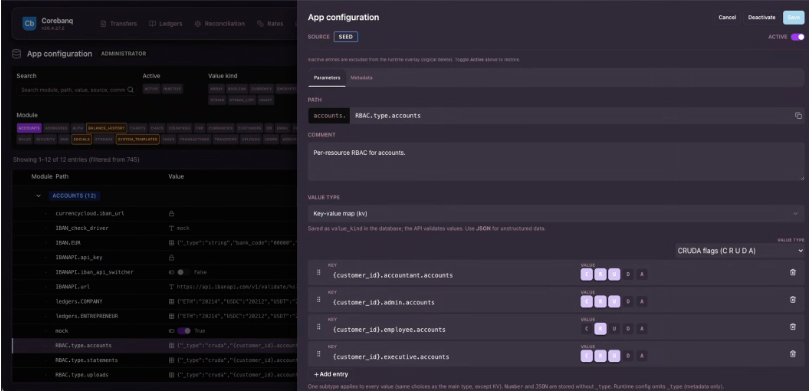This screenshot has width=810, height=392.
Task: Toggle the D flag for executive.accounts
Action: click(x=628, y=356)
